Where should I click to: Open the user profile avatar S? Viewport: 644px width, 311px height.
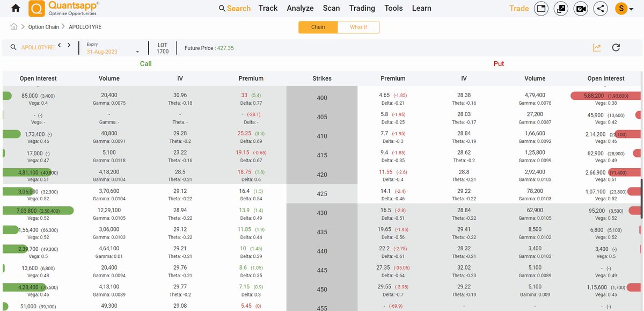pyautogui.click(x=621, y=9)
